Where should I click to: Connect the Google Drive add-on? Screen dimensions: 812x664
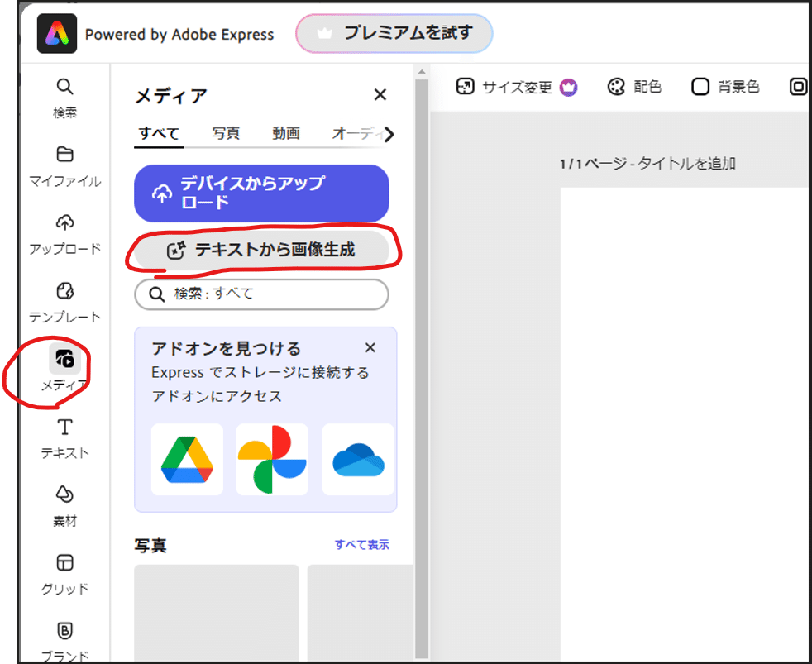[x=187, y=460]
